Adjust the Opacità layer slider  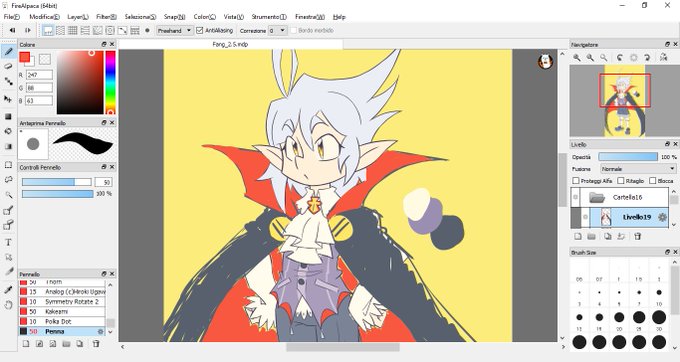[x=628, y=157]
